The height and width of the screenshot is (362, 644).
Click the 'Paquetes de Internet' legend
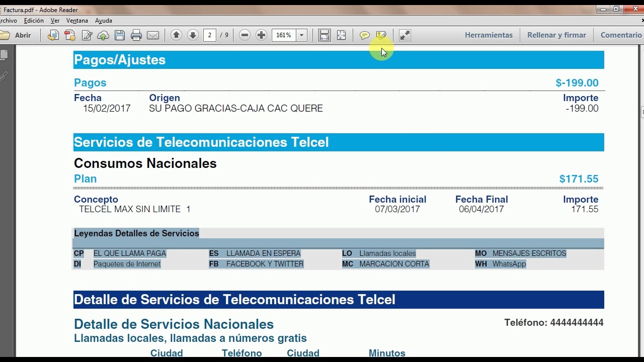tap(127, 264)
